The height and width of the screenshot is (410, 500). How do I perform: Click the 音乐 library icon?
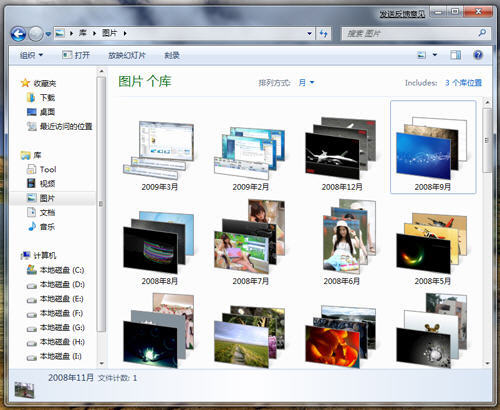32,227
